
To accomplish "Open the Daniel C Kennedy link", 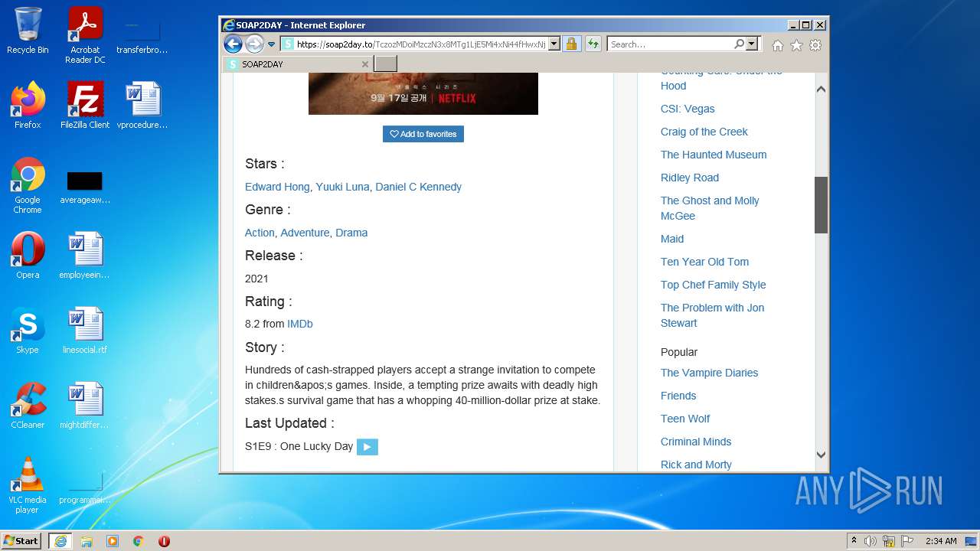I will pyautogui.click(x=418, y=187).
